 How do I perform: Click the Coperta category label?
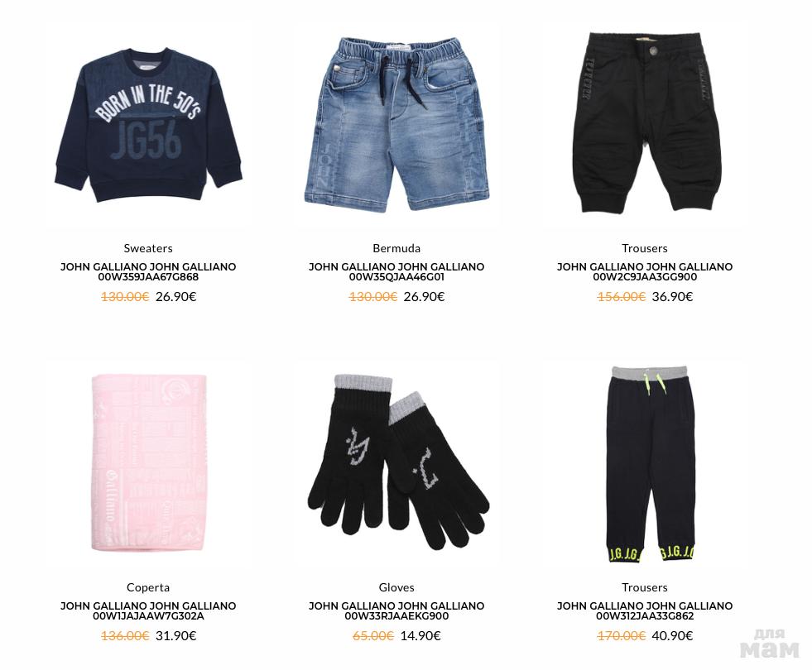pos(148,588)
